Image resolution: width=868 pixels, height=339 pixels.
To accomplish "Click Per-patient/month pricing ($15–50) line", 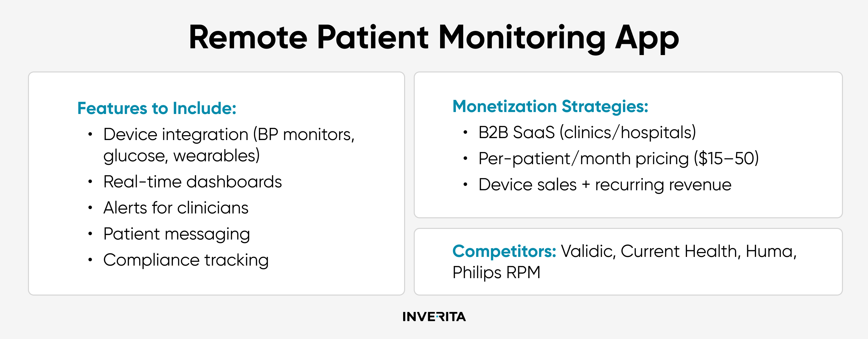I will (619, 158).
